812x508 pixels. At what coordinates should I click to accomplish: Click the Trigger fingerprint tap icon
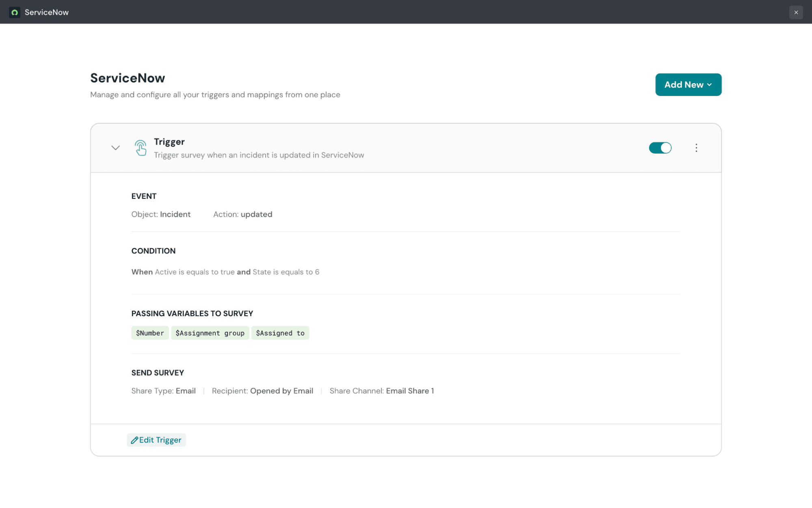point(141,148)
